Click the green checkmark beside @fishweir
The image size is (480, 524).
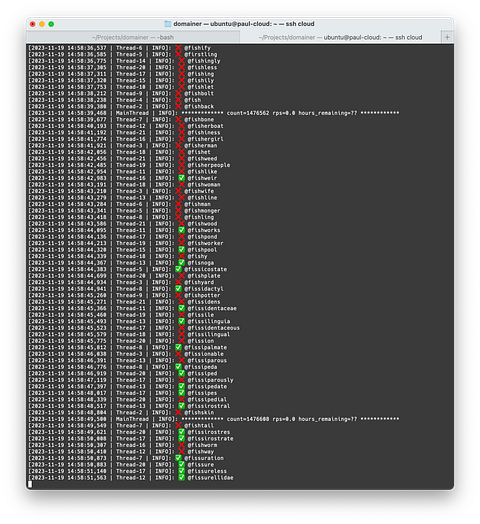pos(182,178)
